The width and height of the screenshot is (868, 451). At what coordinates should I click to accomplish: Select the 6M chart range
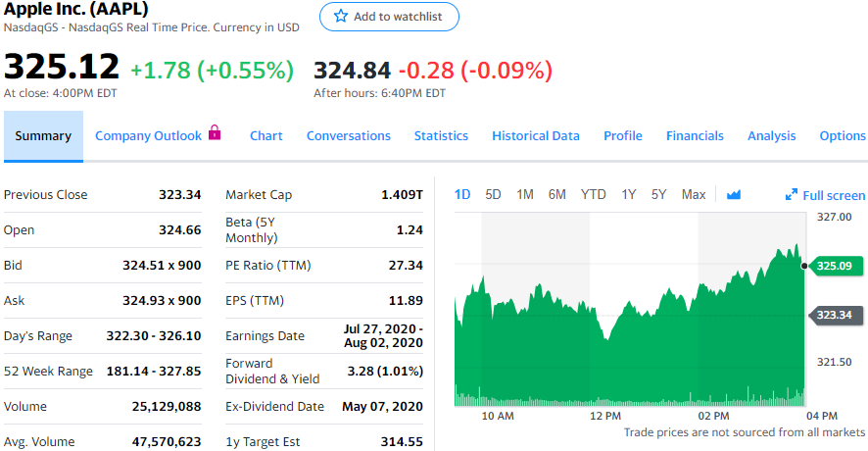point(557,194)
